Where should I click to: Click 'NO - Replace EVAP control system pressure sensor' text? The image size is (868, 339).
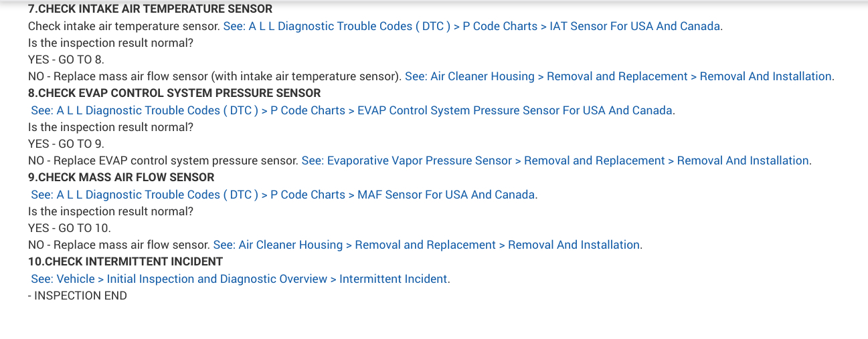pos(163,160)
